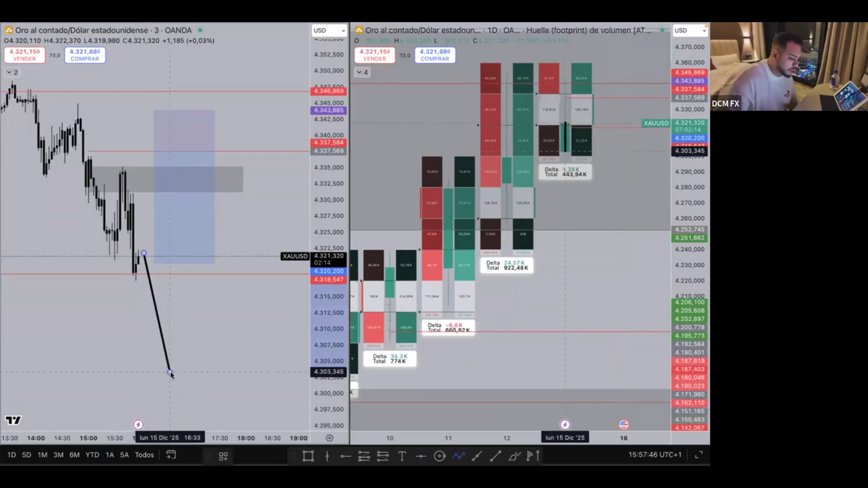The height and width of the screenshot is (488, 868).
Task: Click COMPRAR buy button on right chart
Action: [x=435, y=55]
